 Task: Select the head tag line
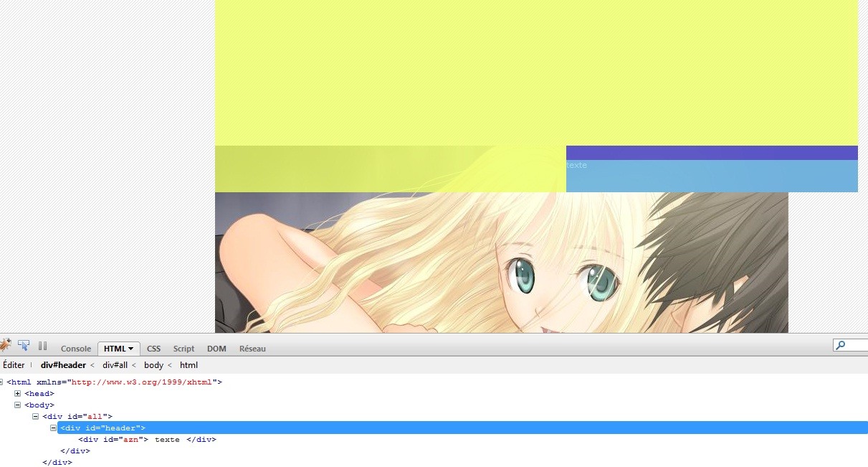(x=39, y=394)
